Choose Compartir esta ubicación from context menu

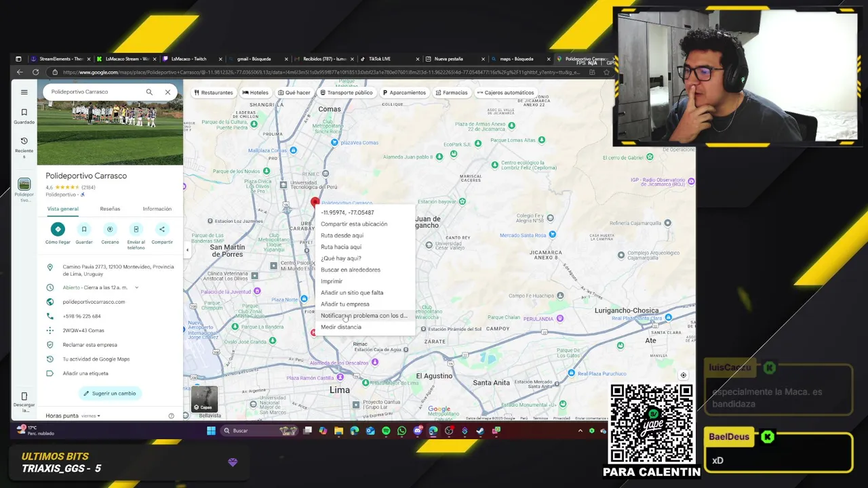[366, 224]
